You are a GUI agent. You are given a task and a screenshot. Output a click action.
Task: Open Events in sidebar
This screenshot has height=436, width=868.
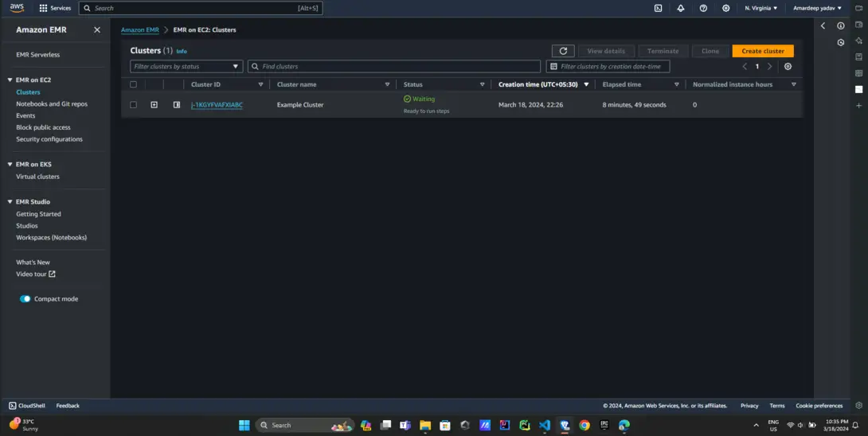click(x=25, y=115)
